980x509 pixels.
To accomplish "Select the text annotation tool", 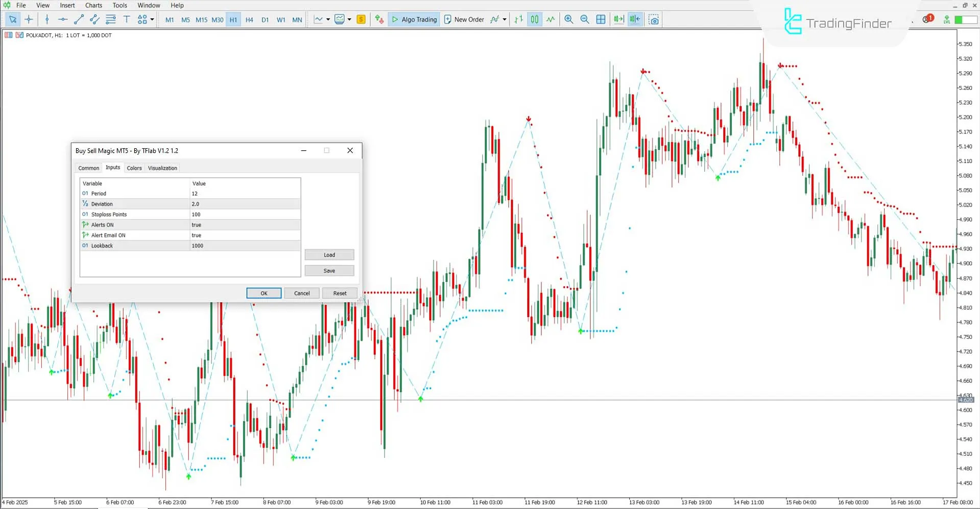I will click(x=127, y=19).
